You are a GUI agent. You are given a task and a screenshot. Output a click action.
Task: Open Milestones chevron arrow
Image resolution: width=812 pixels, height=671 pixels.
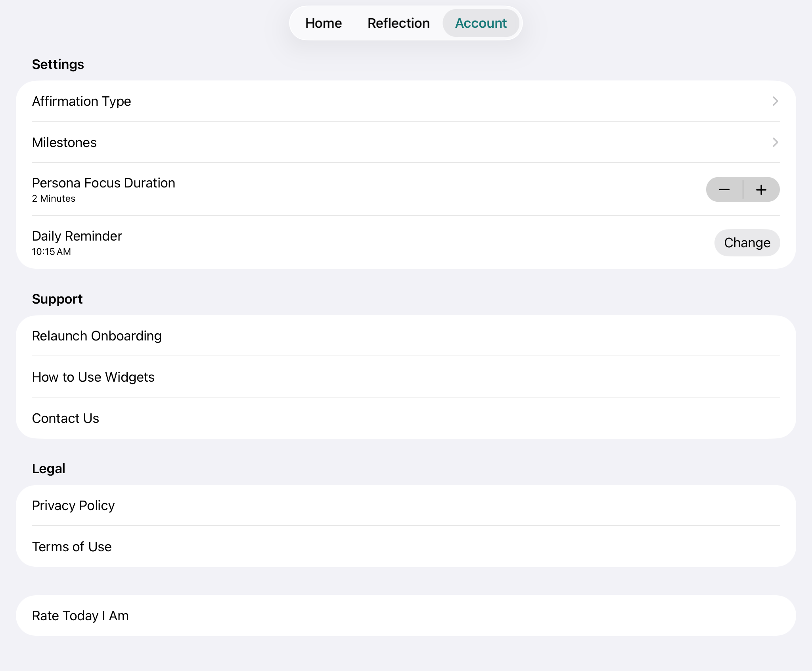click(x=775, y=142)
